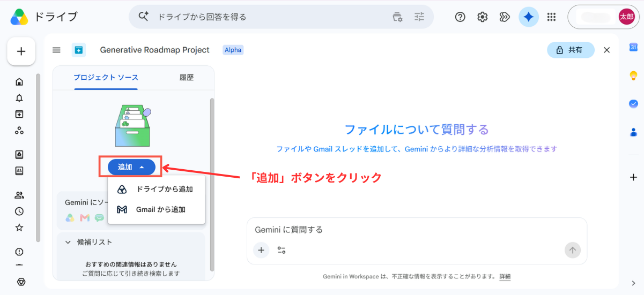Open the New plus button in the sidebar

click(21, 51)
